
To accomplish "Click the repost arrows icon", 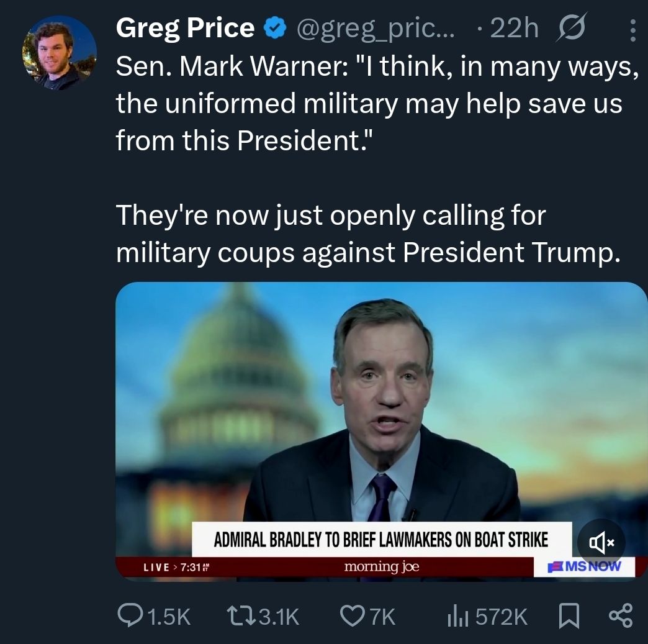I will point(241,615).
